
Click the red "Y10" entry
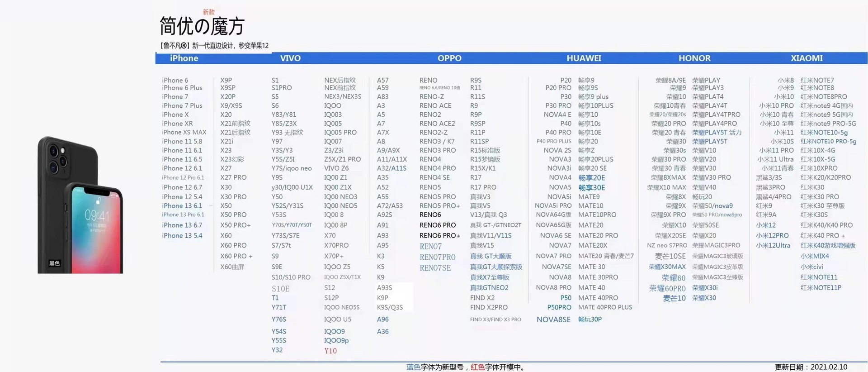330,351
